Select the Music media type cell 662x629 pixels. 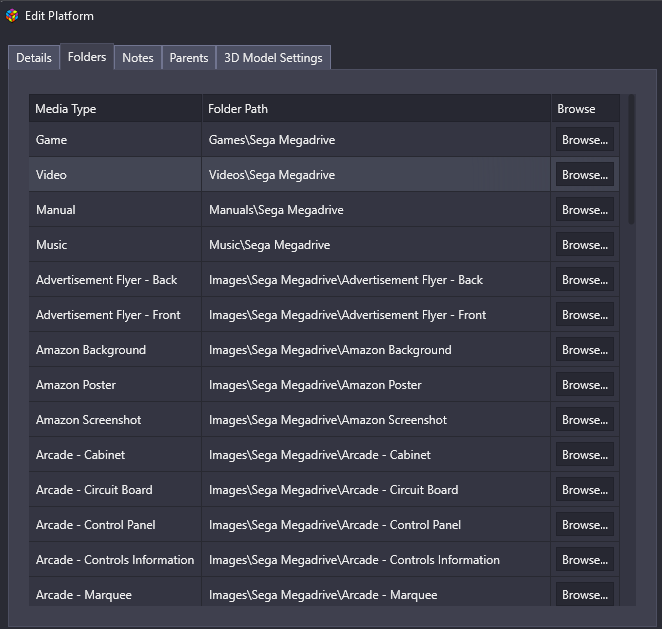point(115,245)
